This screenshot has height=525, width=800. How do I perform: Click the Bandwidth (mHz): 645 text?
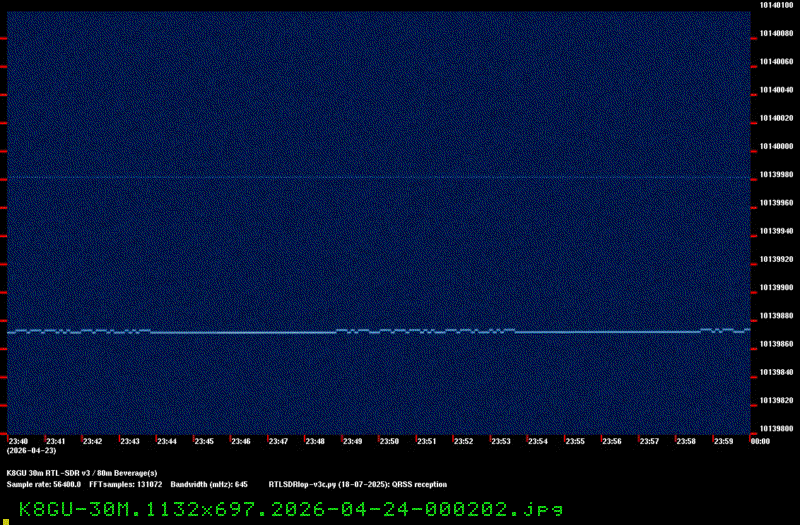209,485
